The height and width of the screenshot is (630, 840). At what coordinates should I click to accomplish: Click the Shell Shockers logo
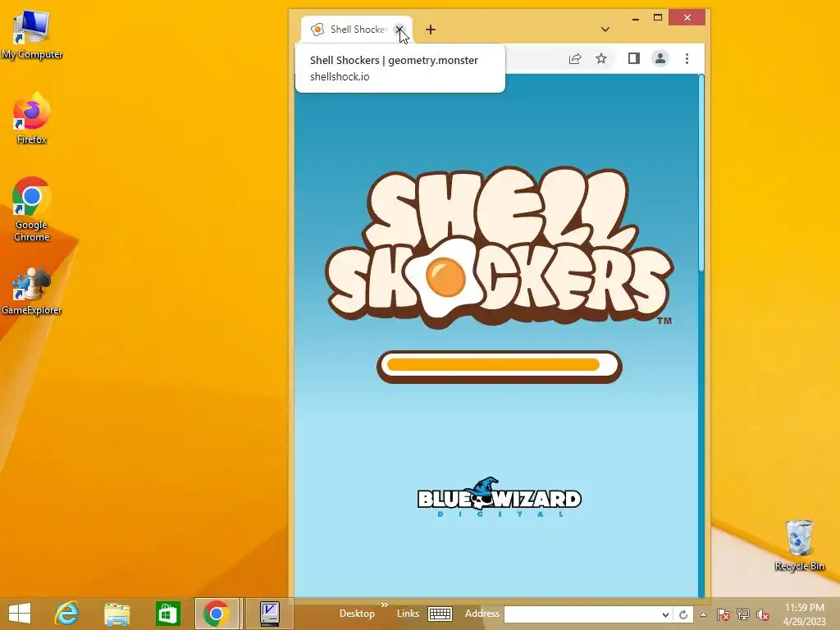pyautogui.click(x=499, y=248)
